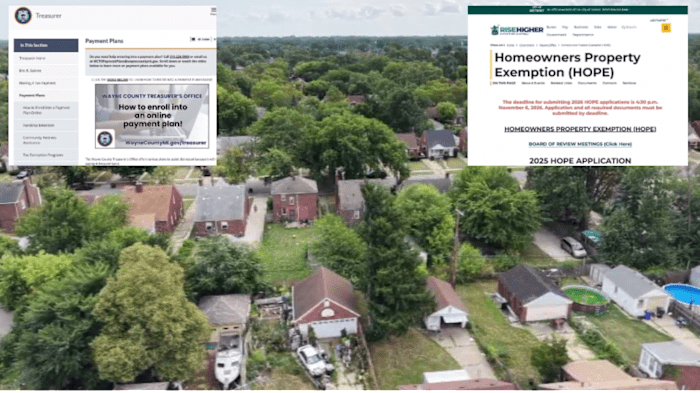Play the How to enroll into an online payment plan video
Image resolution: width=700 pixels, height=393 pixels.
tap(152, 116)
